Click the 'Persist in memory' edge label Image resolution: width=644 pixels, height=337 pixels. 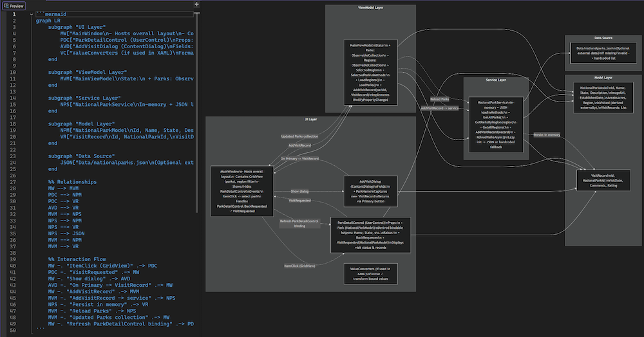[x=547, y=135]
